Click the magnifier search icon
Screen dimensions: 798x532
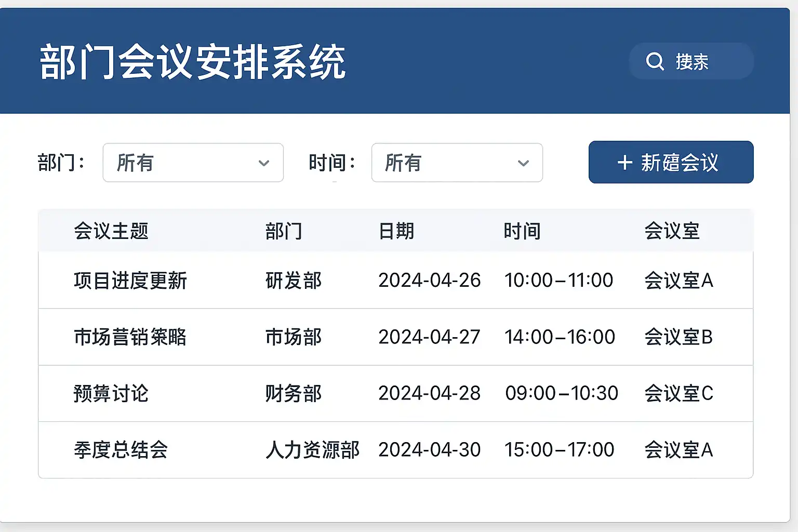(655, 61)
